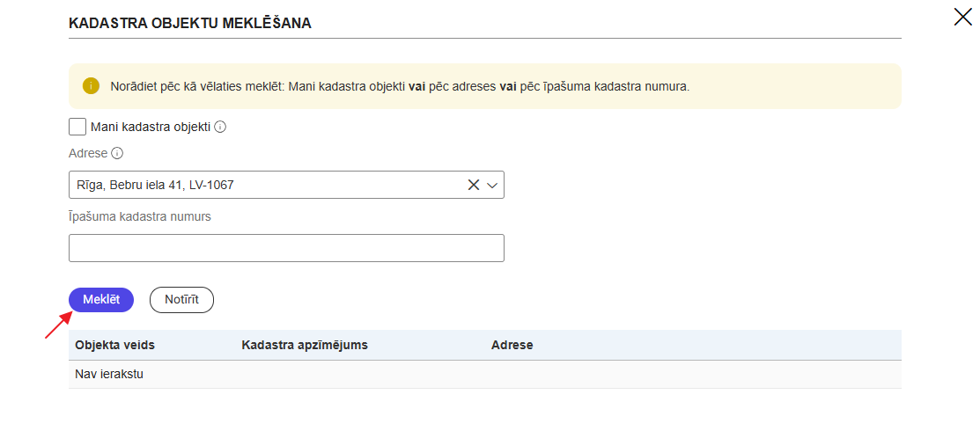Show info tooltip beside Adrese label
Viewport: 980px width, 431px height.
click(x=117, y=153)
